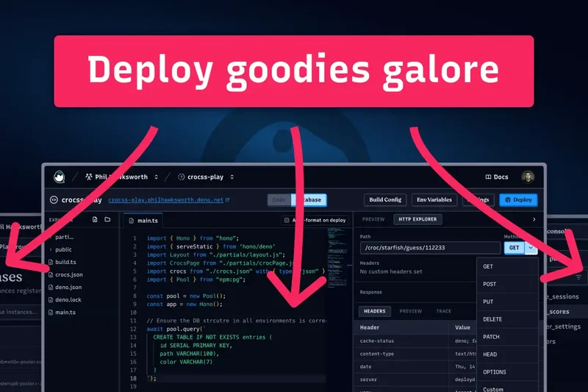The image size is (588, 392).
Task: Click the new folder icon in explorer
Action: tap(107, 219)
